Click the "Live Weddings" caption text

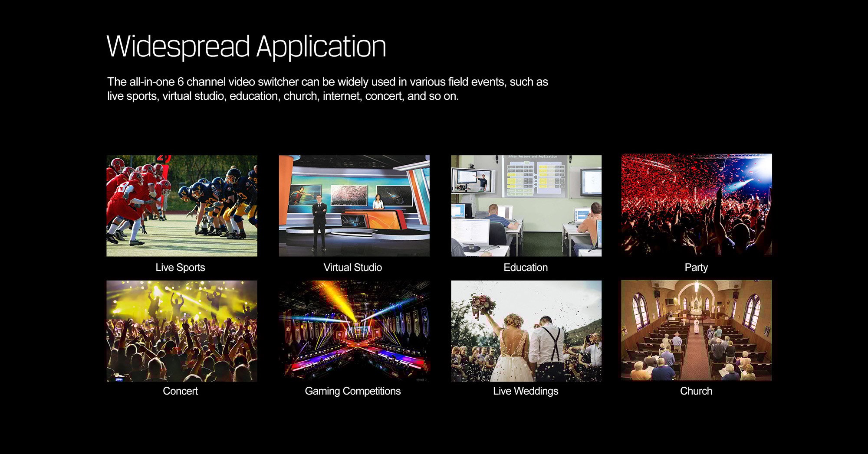coord(525,391)
